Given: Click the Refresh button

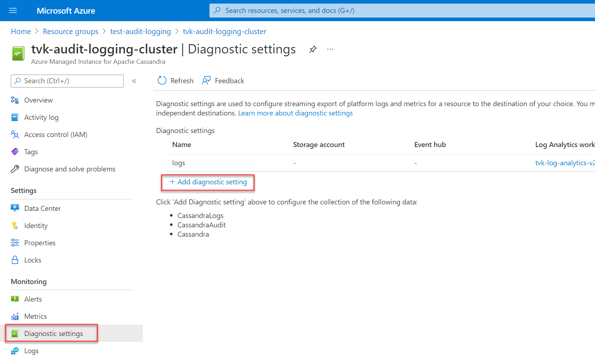Looking at the screenshot, I should click(x=176, y=81).
